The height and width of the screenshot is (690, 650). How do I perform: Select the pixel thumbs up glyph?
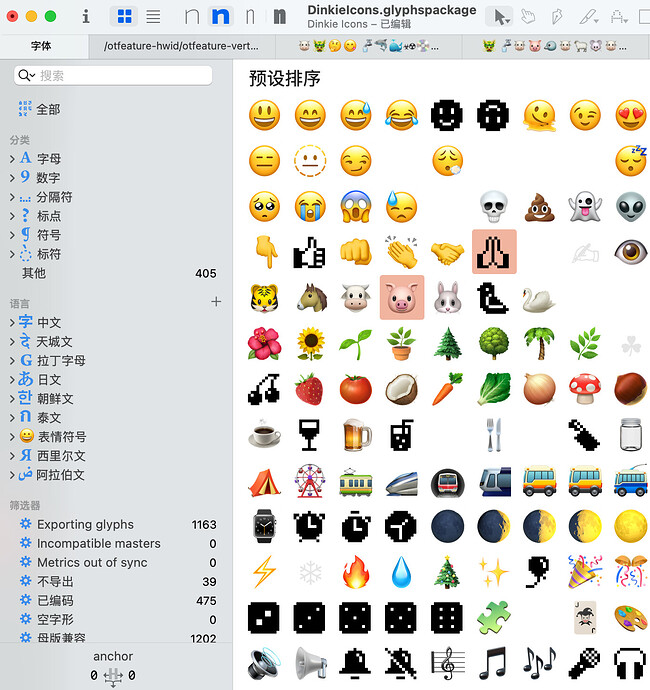click(310, 253)
